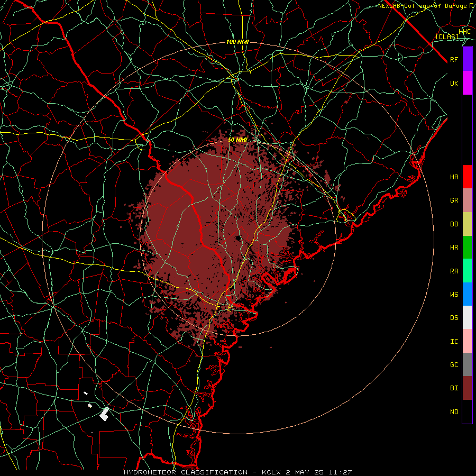Click the 'KCLX' station identifier

tap(272, 472)
